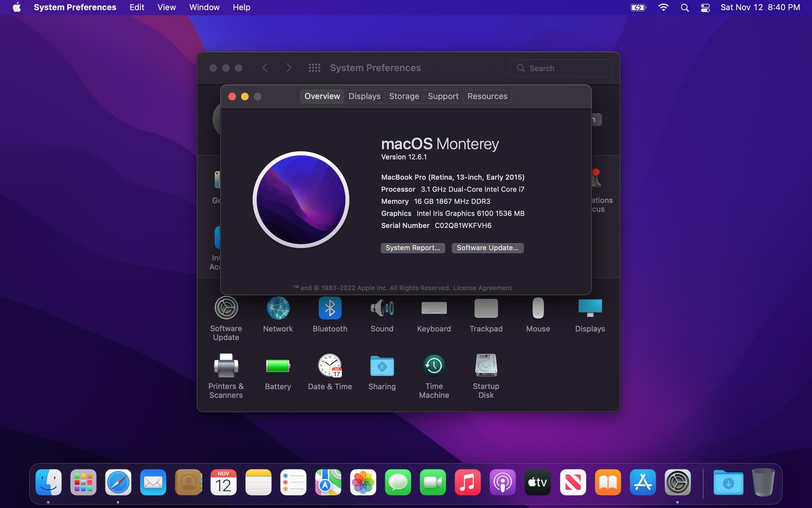This screenshot has width=812, height=508.
Task: Open Podcasts from the Dock
Action: click(x=503, y=482)
